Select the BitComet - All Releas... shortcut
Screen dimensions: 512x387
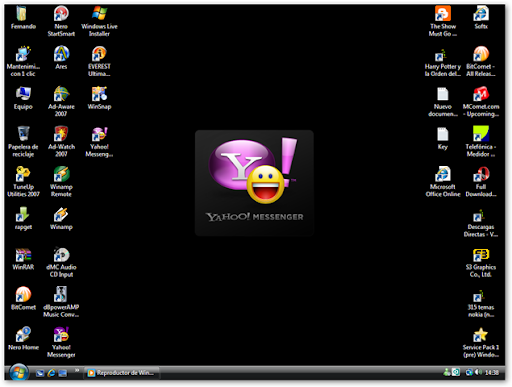pyautogui.click(x=481, y=62)
